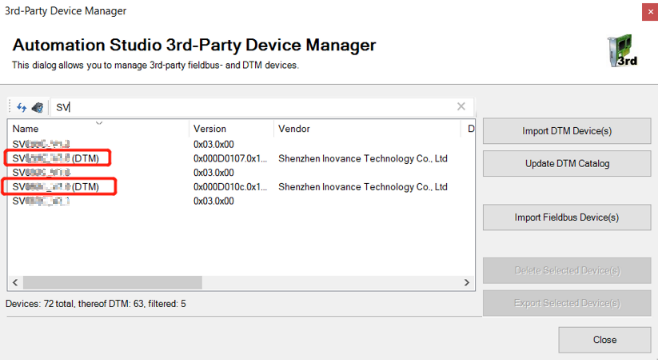The width and height of the screenshot is (658, 360).
Task: Close the 3rd-Party Device Manager window
Action: 650,12
